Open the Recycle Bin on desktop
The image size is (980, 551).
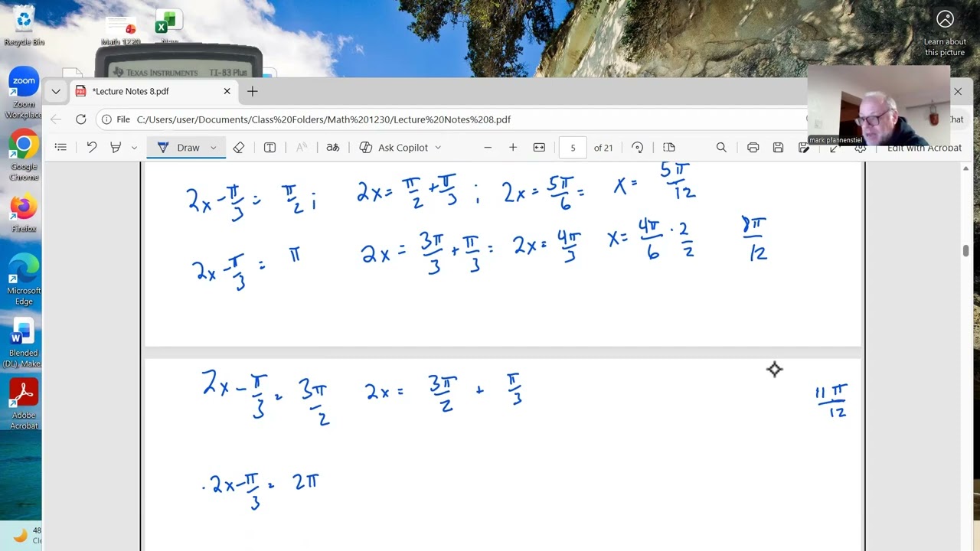pos(24,27)
